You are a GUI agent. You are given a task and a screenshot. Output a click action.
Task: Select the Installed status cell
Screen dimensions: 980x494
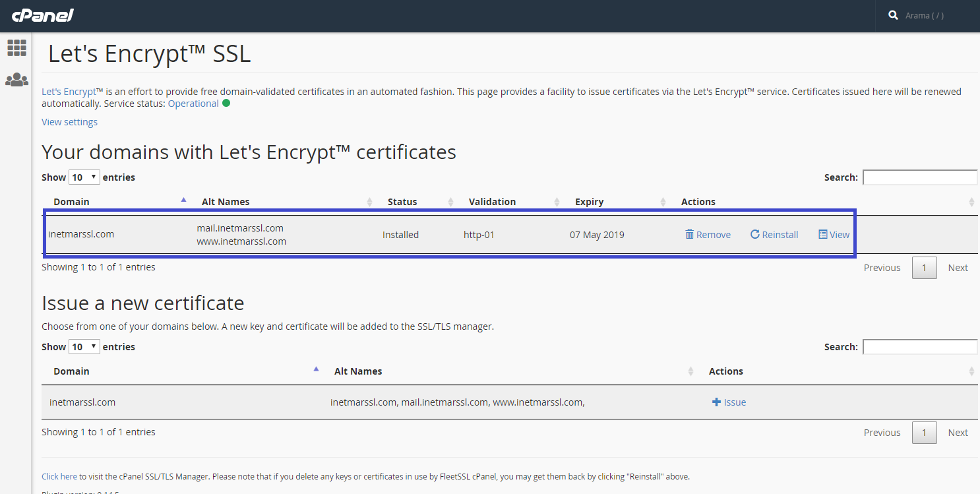400,235
